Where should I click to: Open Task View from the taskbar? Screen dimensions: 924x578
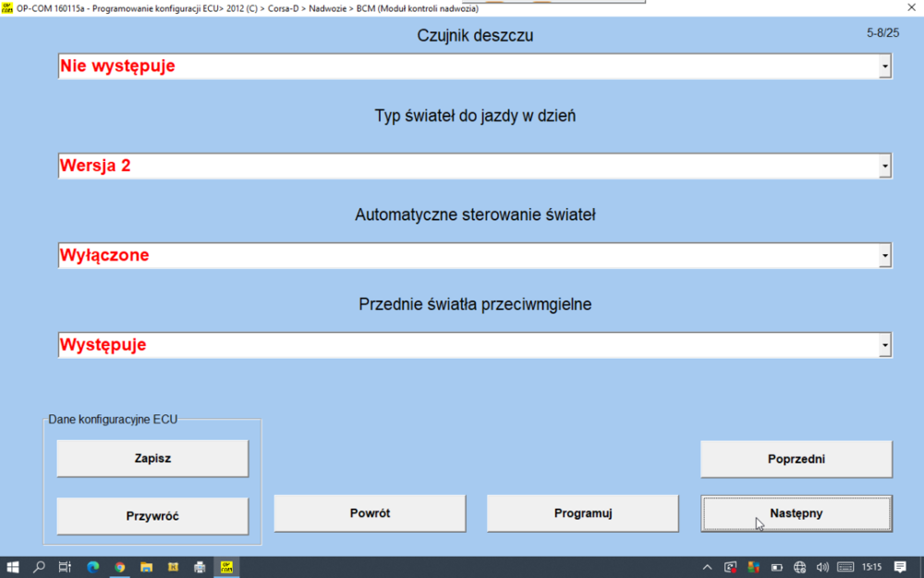tap(65, 566)
